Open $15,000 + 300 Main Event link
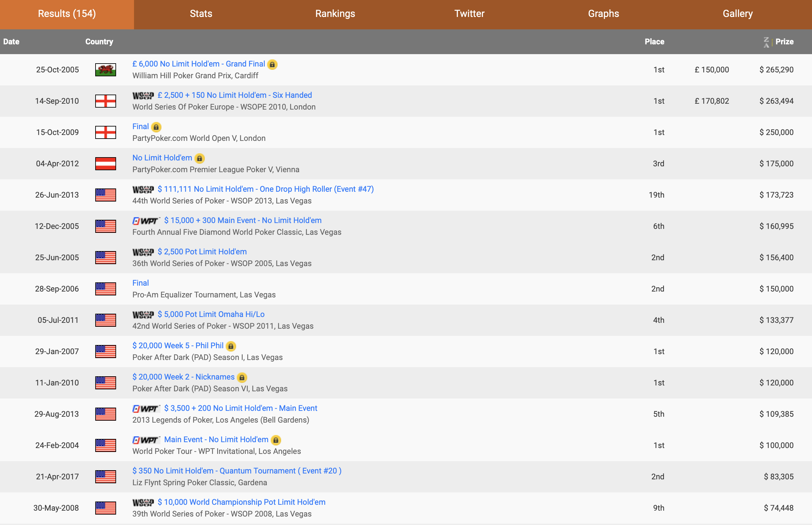Image resolution: width=812 pixels, height=525 pixels. coord(243,220)
